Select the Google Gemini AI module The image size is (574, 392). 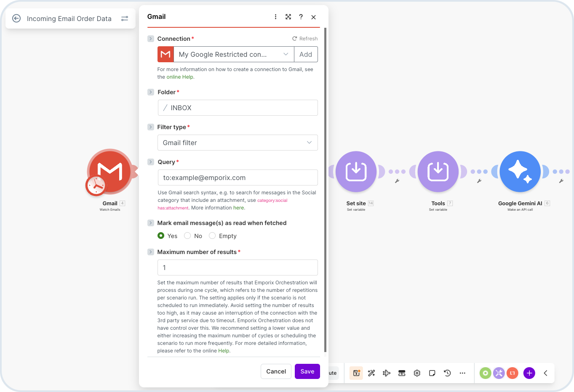coord(520,172)
